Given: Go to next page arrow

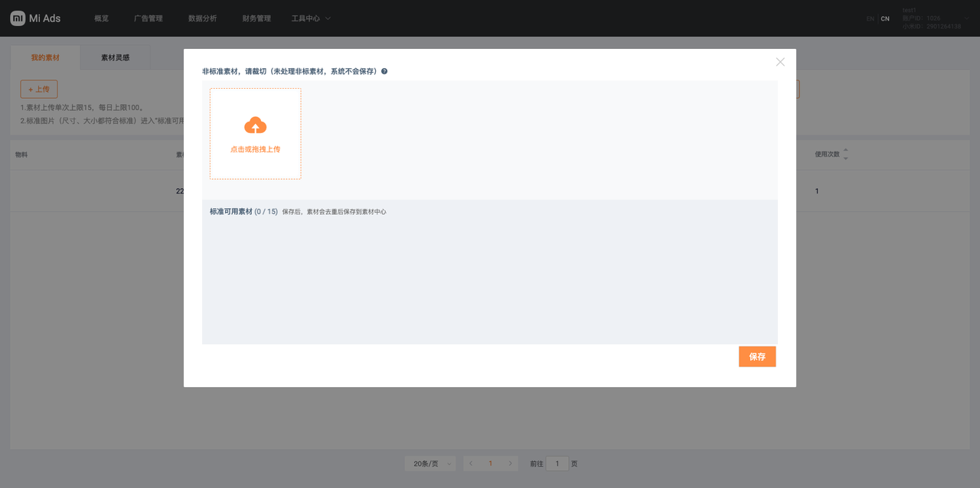Looking at the screenshot, I should point(511,464).
